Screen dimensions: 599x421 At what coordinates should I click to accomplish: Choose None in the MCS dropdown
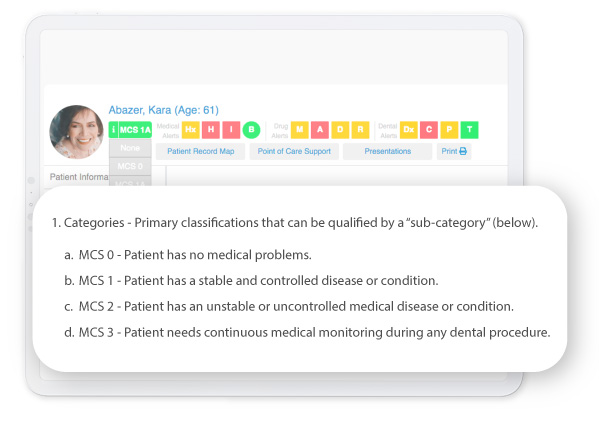pyautogui.click(x=130, y=148)
